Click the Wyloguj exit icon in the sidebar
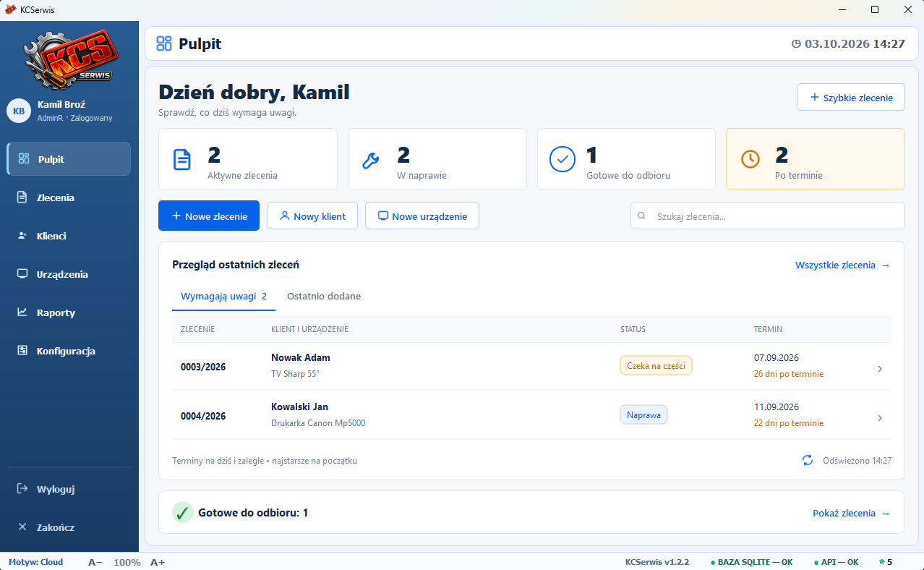The height and width of the screenshot is (570, 924). [x=22, y=489]
